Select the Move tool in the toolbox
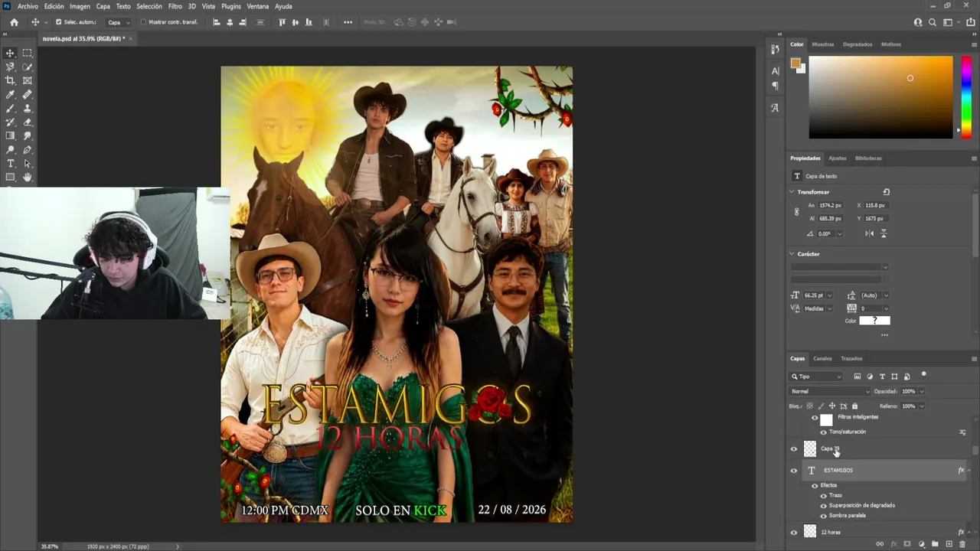 click(x=10, y=53)
